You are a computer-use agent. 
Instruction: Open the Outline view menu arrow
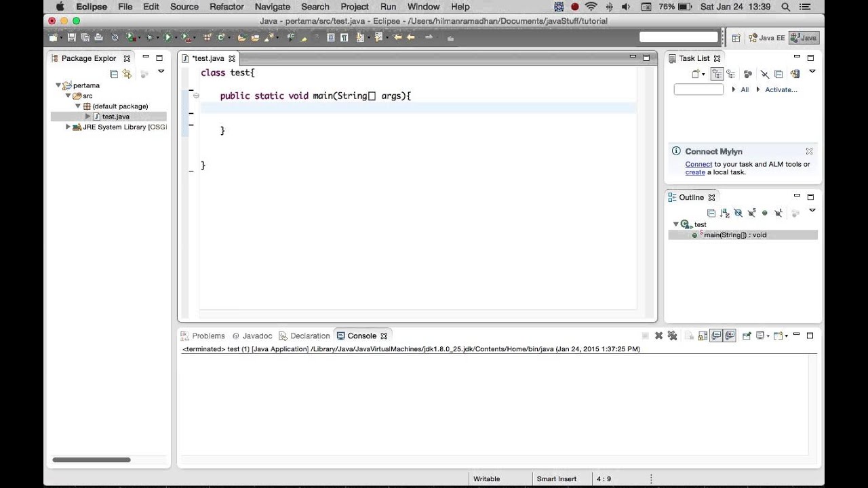(812, 210)
